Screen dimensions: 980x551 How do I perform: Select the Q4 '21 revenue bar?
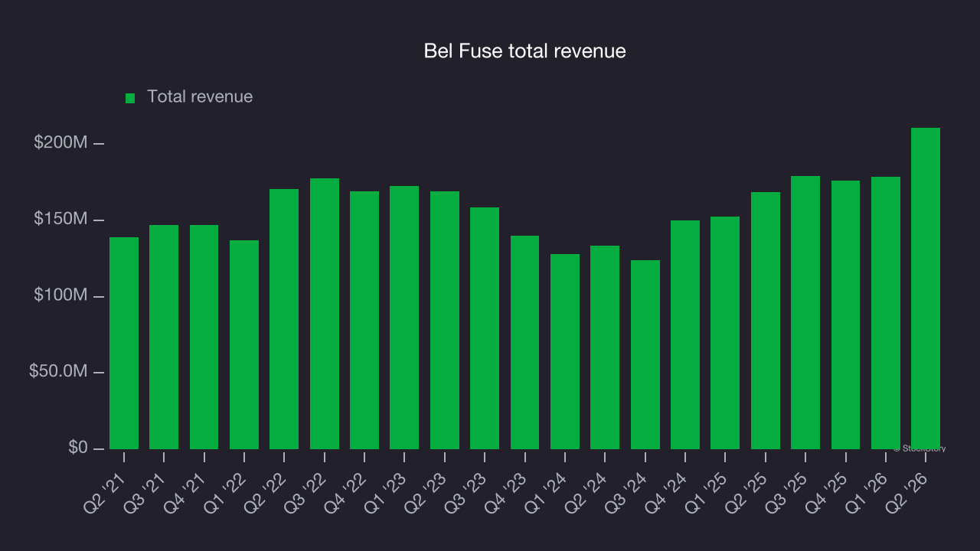(204, 337)
